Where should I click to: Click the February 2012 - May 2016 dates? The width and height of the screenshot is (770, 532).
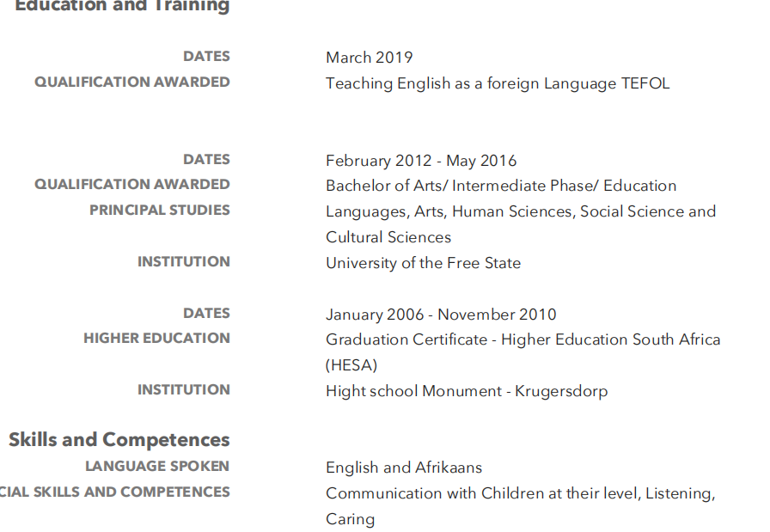pyautogui.click(x=421, y=161)
